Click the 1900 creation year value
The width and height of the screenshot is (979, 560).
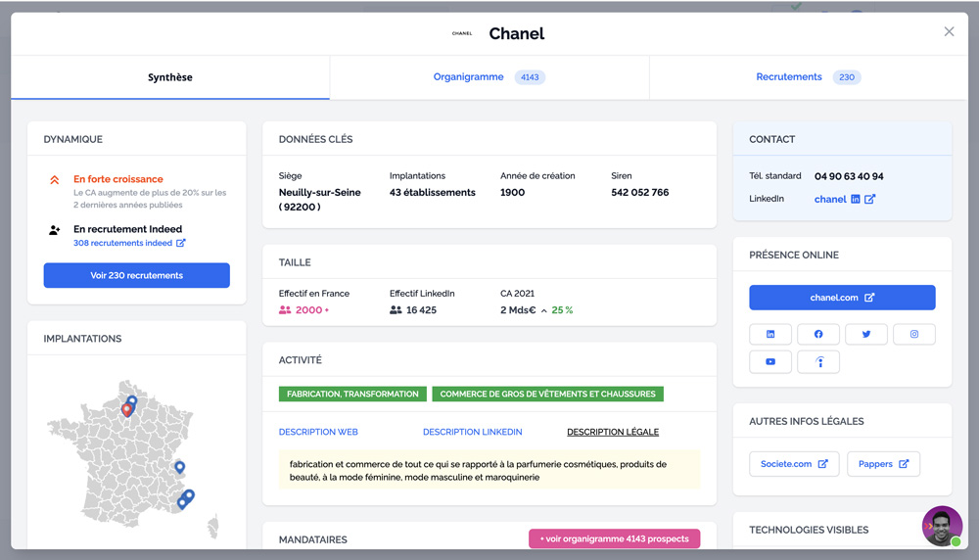[513, 192]
